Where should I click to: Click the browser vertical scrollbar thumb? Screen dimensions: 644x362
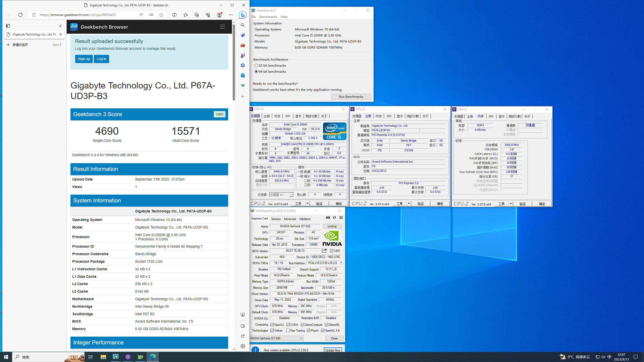point(234,62)
